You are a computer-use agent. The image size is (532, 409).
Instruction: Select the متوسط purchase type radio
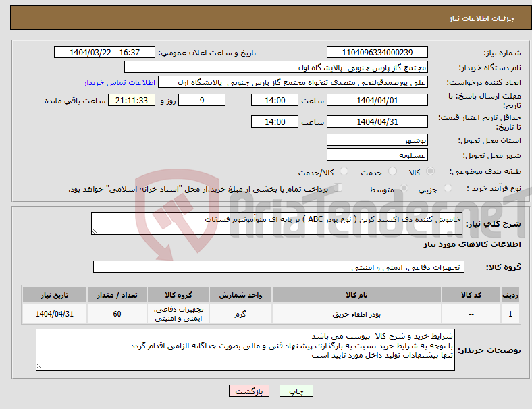click(x=404, y=188)
